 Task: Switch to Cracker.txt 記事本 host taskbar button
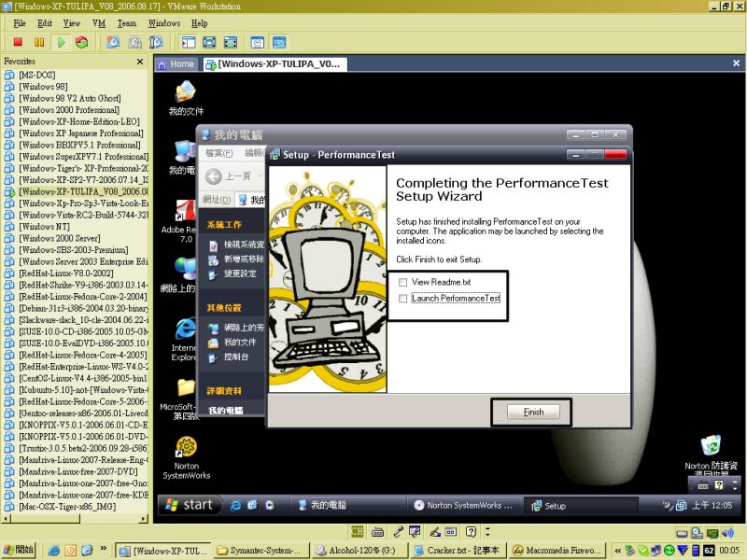pyautogui.click(x=457, y=550)
